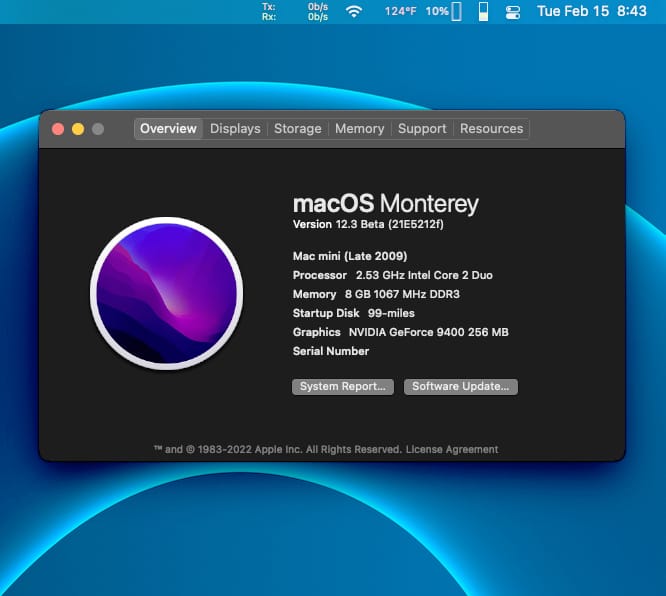The height and width of the screenshot is (596, 666).
Task: Click the Serial Number label
Action: (x=331, y=351)
